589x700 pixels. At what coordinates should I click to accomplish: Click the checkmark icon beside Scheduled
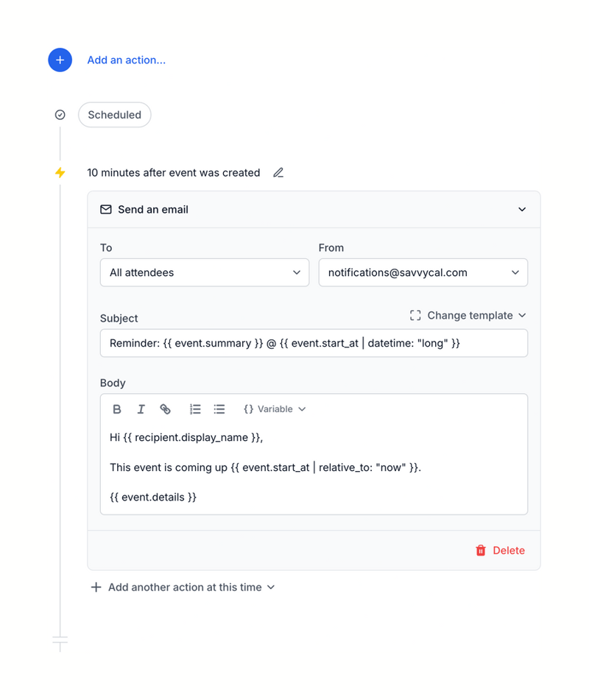[60, 115]
